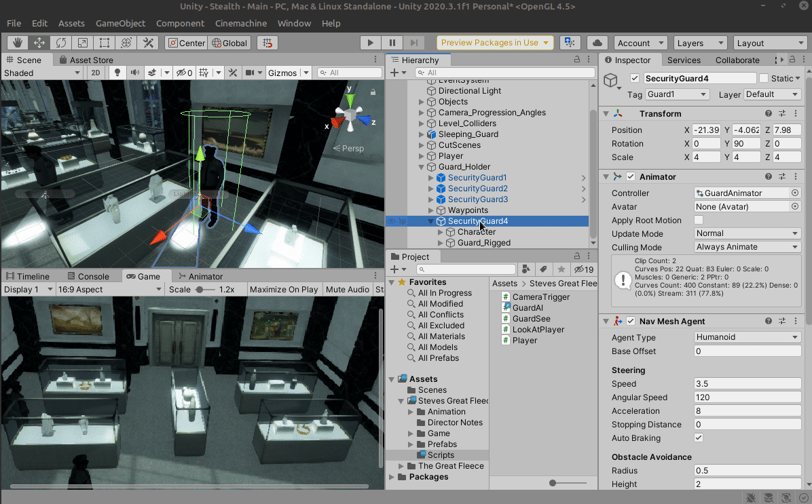Toggle the SecurityGuard4 active checkbox
Viewport: 812px width, 504px height.
point(634,78)
